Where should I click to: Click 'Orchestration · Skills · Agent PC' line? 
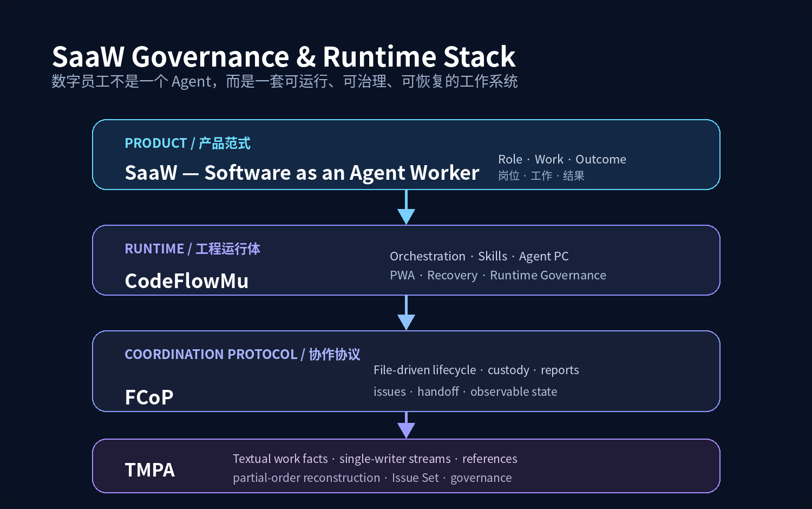coord(479,256)
